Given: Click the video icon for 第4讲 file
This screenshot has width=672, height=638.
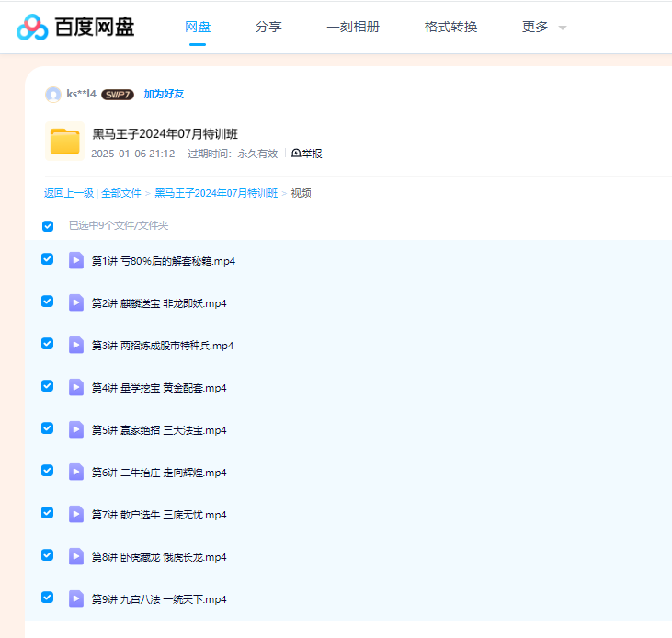Looking at the screenshot, I should point(76,387).
